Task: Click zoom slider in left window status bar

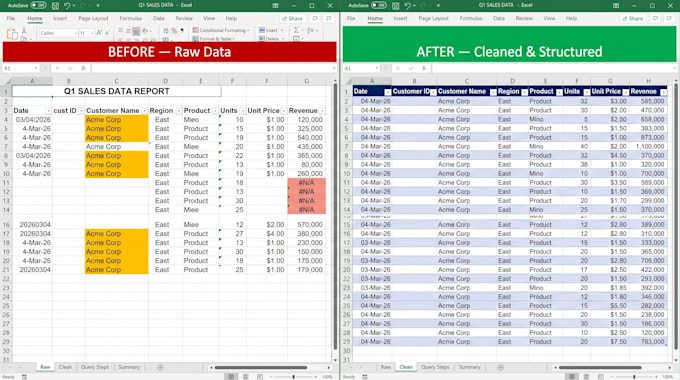Action: (x=294, y=377)
